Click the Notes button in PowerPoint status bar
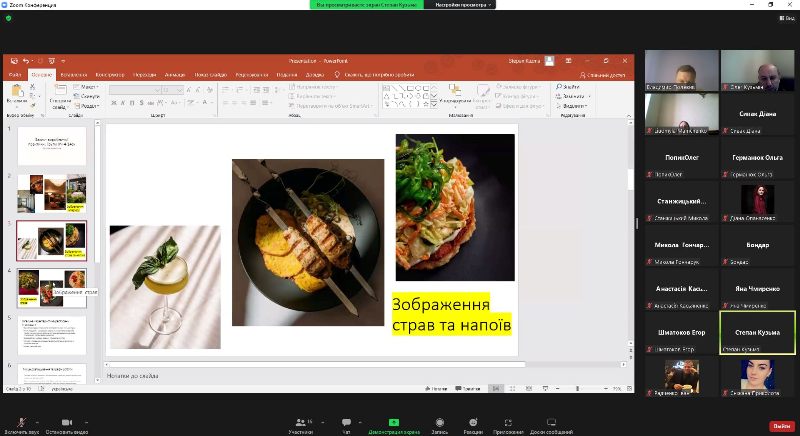This screenshot has height=436, width=800. (x=436, y=389)
